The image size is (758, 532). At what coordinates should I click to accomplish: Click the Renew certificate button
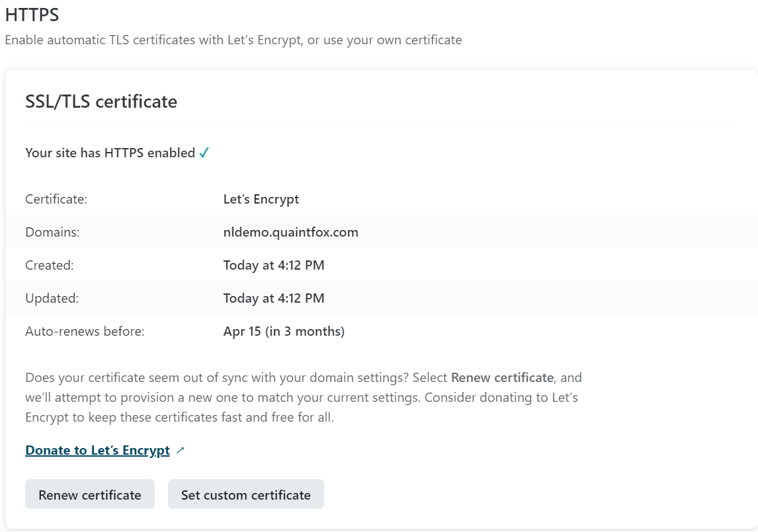tap(90, 494)
